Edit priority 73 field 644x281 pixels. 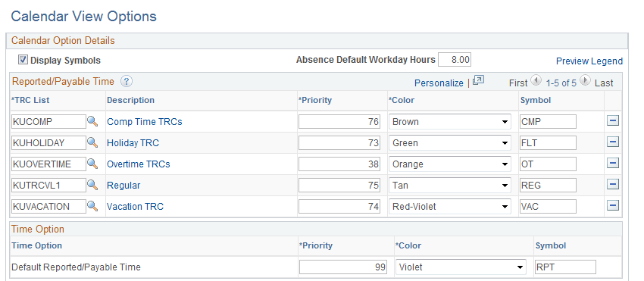pyautogui.click(x=339, y=143)
